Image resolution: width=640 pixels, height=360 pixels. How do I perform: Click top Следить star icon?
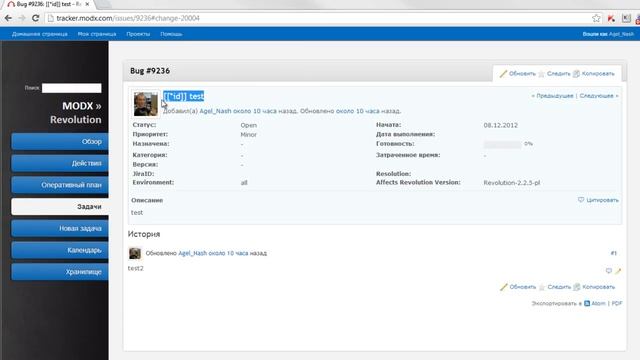(x=542, y=74)
